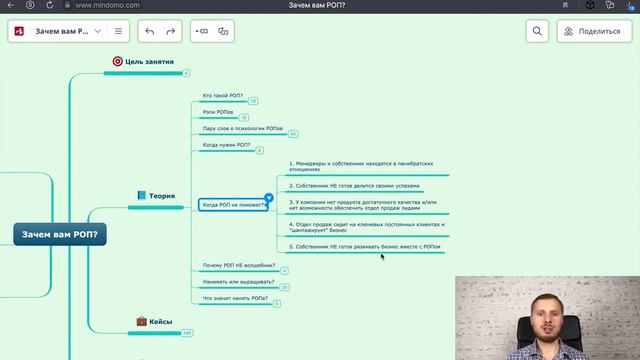
Task: Select the Когда РОП не поможет? node
Action: coord(233,205)
